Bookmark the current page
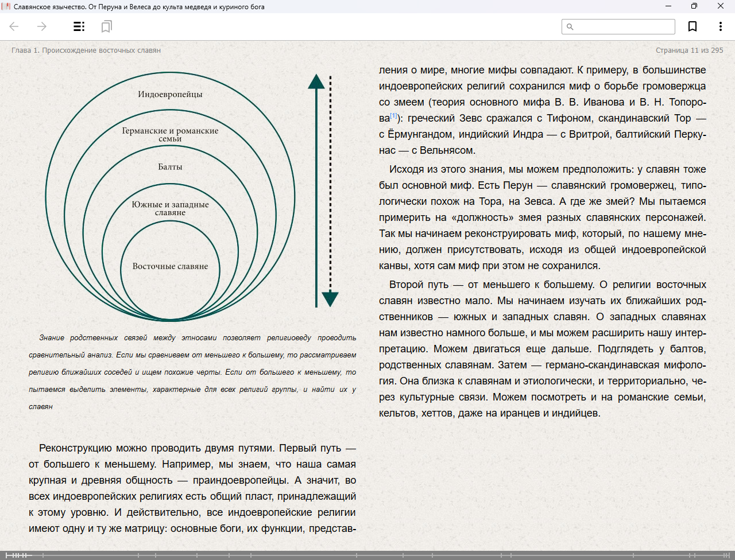 pyautogui.click(x=693, y=26)
